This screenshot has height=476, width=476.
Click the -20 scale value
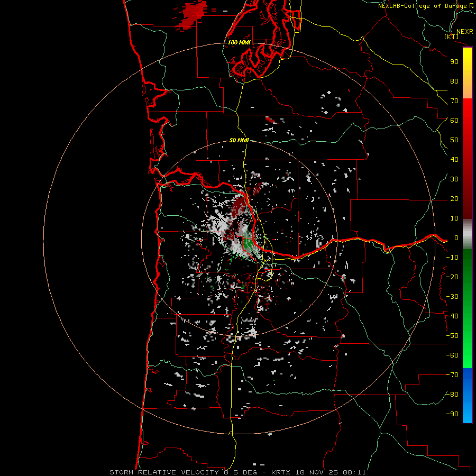tap(452, 277)
